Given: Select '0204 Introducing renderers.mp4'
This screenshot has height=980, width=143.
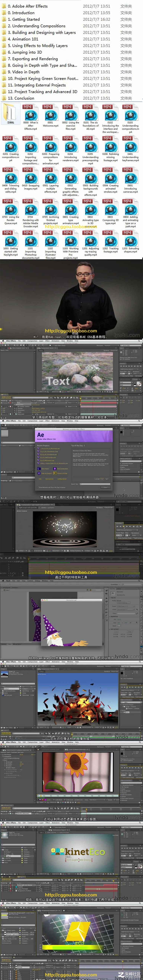Looking at the screenshot, I should [x=70, y=149].
